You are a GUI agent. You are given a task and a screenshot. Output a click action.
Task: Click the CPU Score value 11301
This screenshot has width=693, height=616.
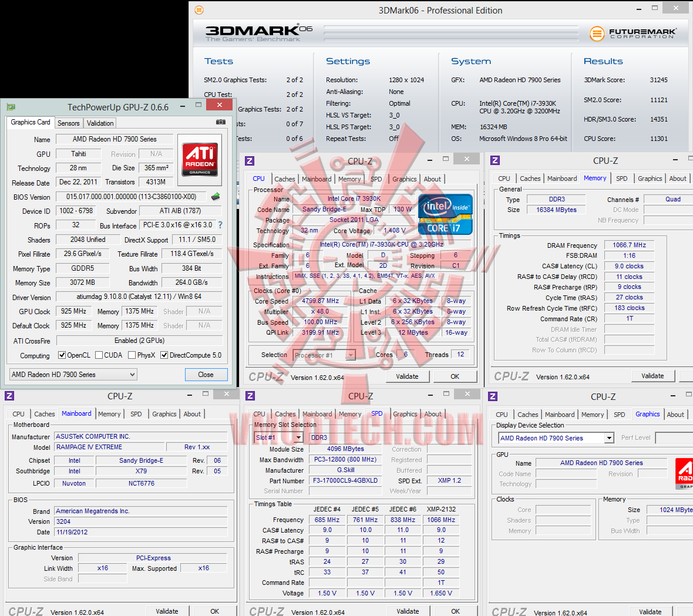(x=658, y=139)
